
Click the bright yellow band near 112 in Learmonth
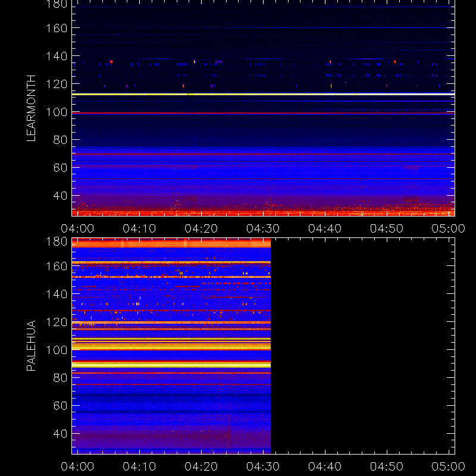(x=263, y=95)
